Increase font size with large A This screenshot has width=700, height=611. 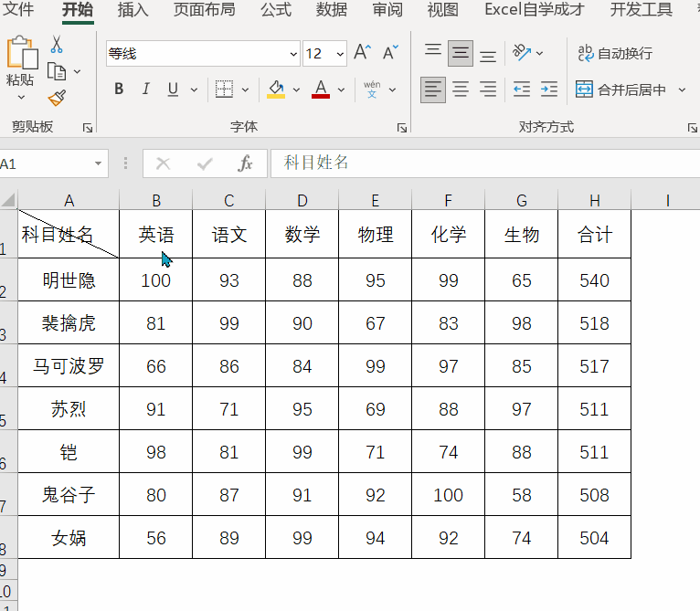(362, 53)
